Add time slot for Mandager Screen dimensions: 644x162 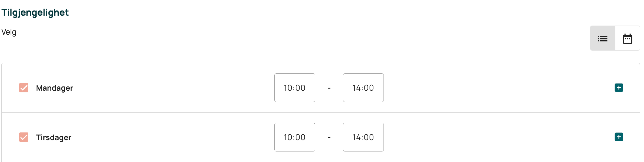619,88
